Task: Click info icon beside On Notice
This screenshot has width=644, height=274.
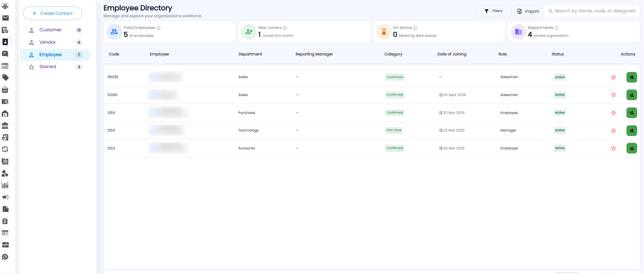Action: [415, 28]
